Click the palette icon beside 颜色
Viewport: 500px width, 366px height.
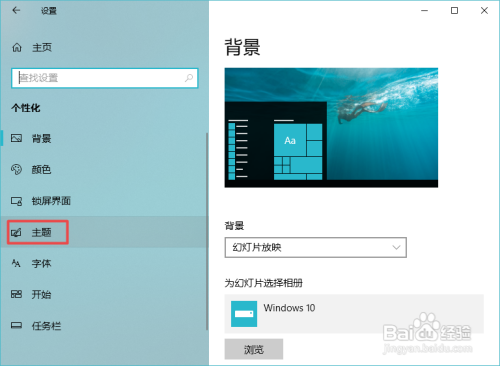[x=16, y=169]
